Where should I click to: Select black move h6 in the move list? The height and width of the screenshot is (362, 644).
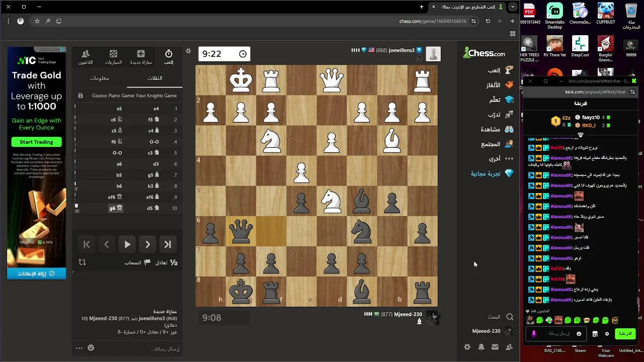coord(119,186)
